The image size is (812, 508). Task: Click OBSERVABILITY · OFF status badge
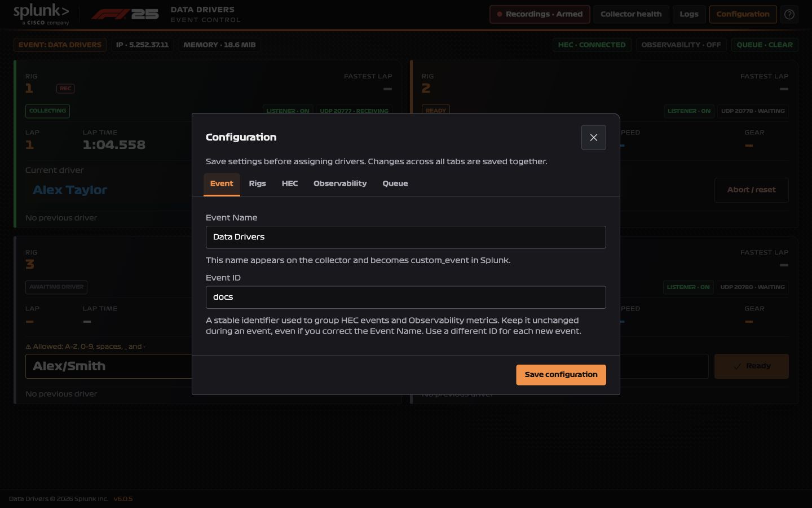(x=681, y=45)
